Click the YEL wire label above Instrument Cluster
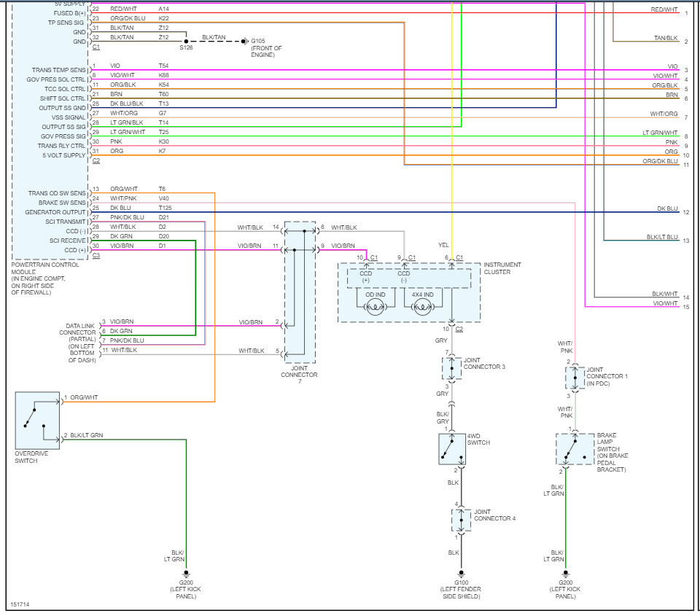The image size is (700, 616). pos(443,245)
